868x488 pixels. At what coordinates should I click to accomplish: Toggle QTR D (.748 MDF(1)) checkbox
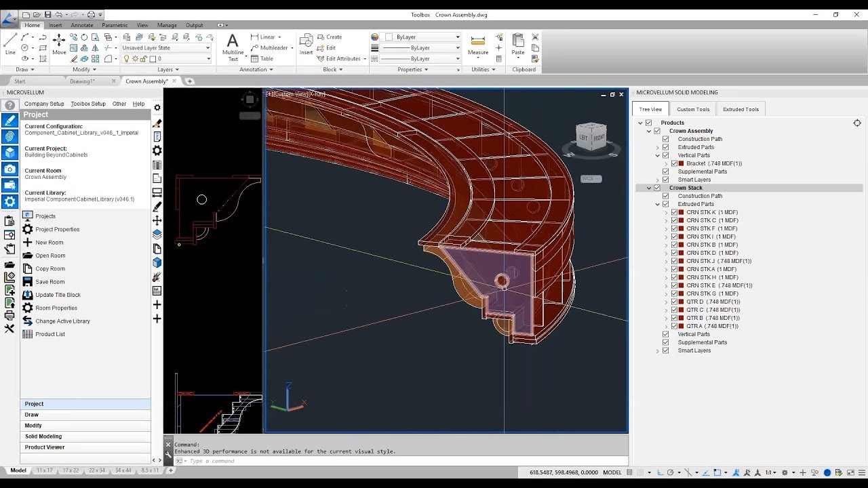pyautogui.click(x=674, y=302)
